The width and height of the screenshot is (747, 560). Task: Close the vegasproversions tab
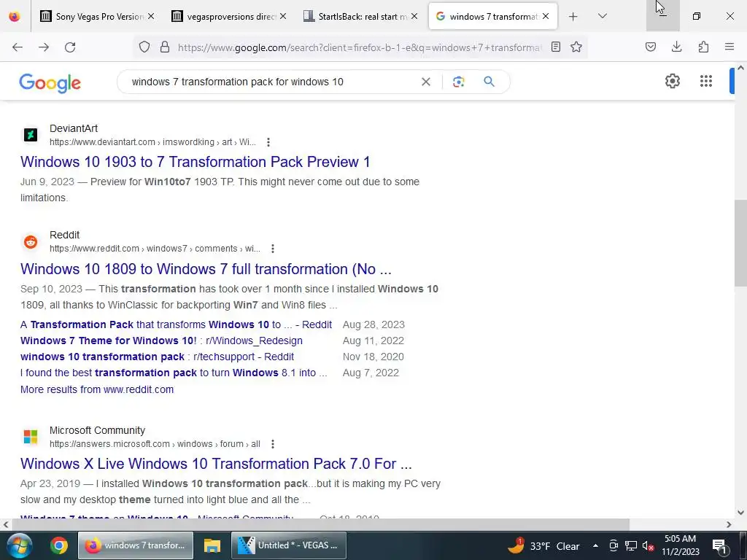coord(283,16)
